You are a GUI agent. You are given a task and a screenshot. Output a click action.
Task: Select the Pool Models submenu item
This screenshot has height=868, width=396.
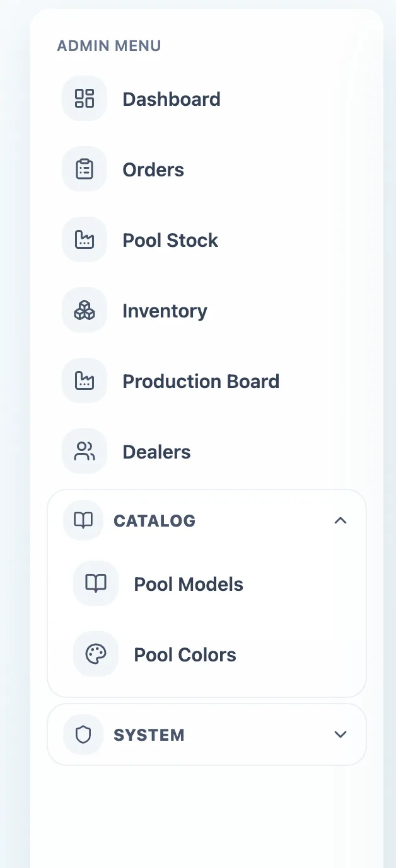point(188,583)
